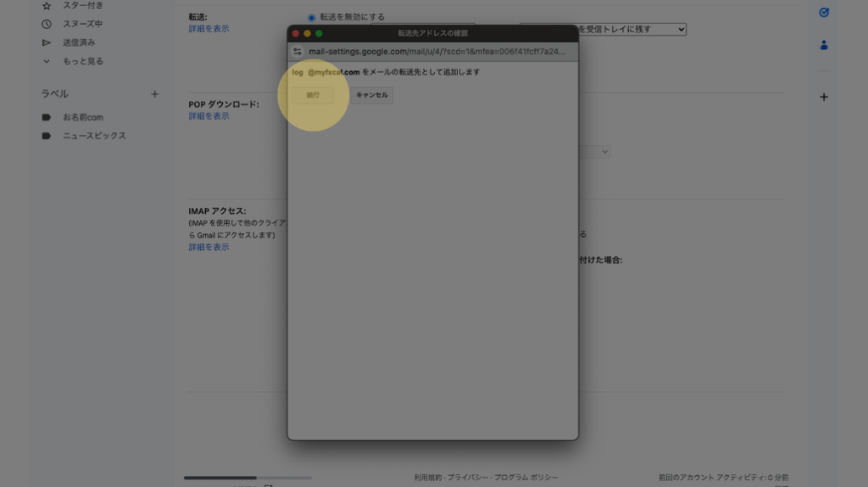Open snoozed mail via the clock icon
Viewport: 868px width, 487px height.
pyautogui.click(x=47, y=24)
